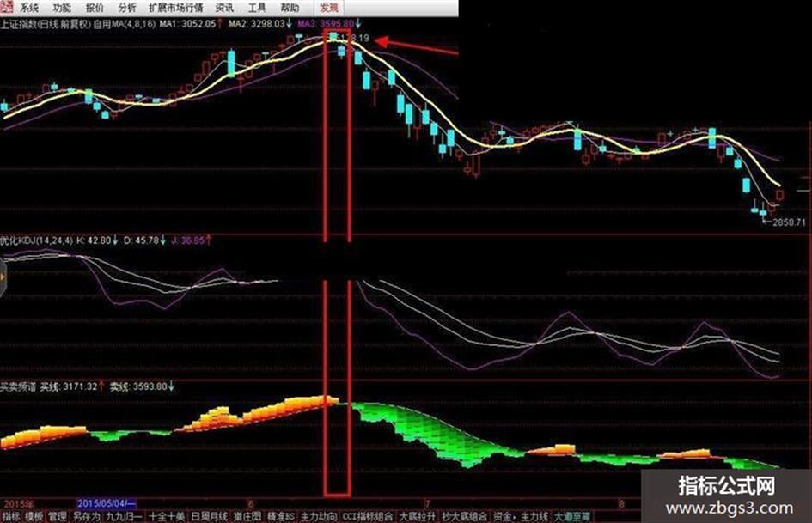This screenshot has width=812, height=523.
Task: Select the 大道至简 template tab
Action: [x=572, y=516]
